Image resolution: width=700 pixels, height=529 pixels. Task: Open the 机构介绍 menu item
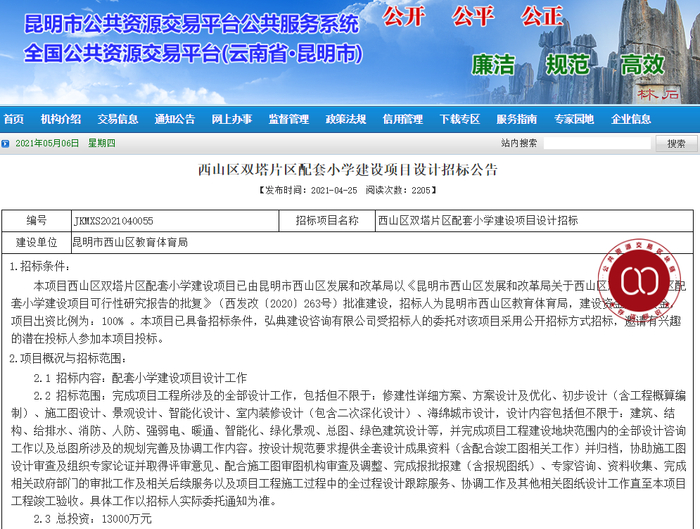coord(61,119)
